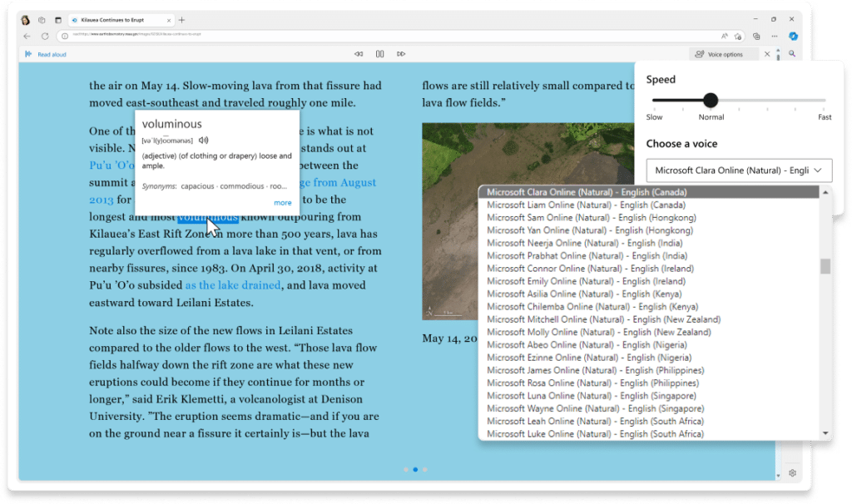Select Microsoft Prabhat Online English (India)
Screen dimensions: 852x504
[649, 256]
